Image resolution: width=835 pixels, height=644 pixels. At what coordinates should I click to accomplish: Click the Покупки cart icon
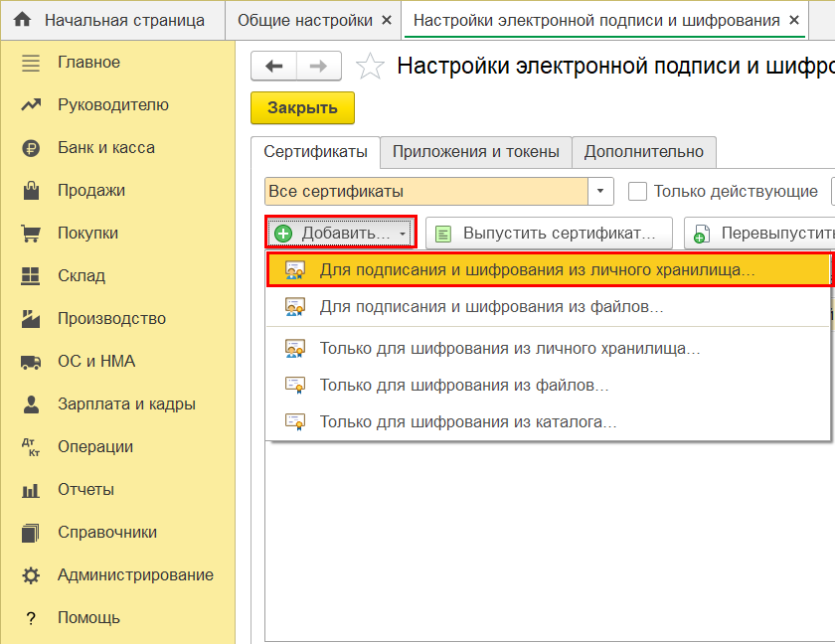coord(31,234)
